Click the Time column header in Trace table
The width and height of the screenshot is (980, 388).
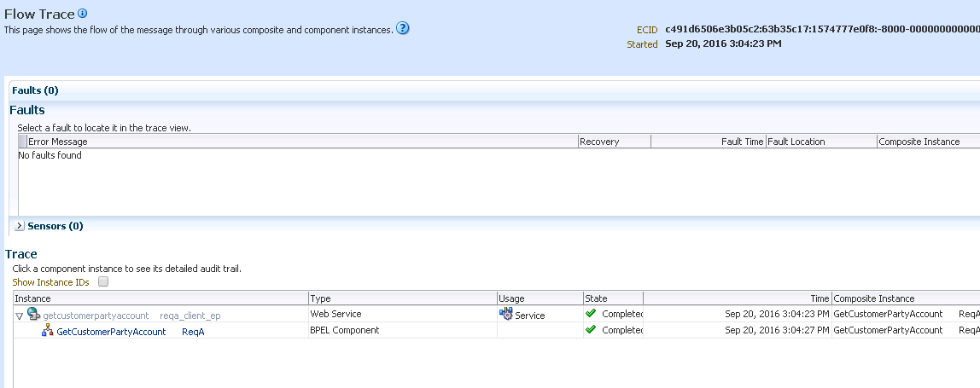(738, 298)
